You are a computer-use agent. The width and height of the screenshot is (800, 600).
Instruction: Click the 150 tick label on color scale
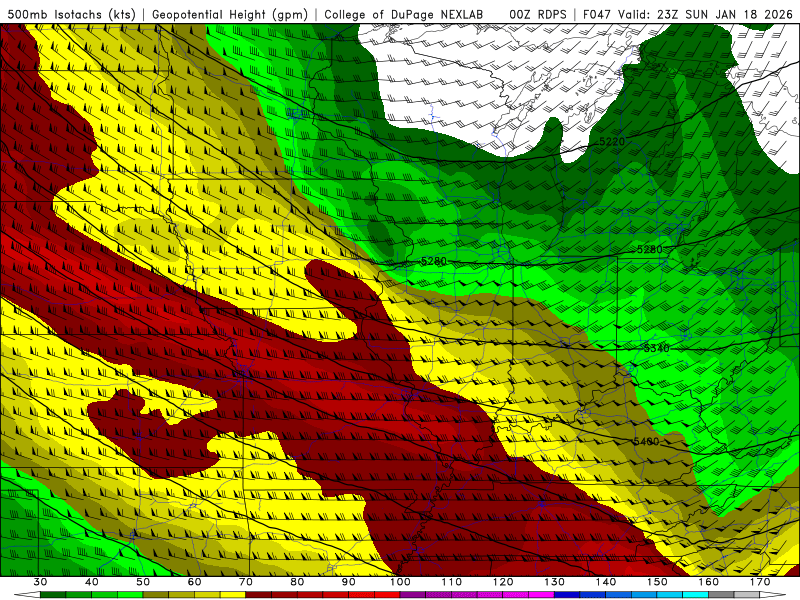(x=658, y=582)
